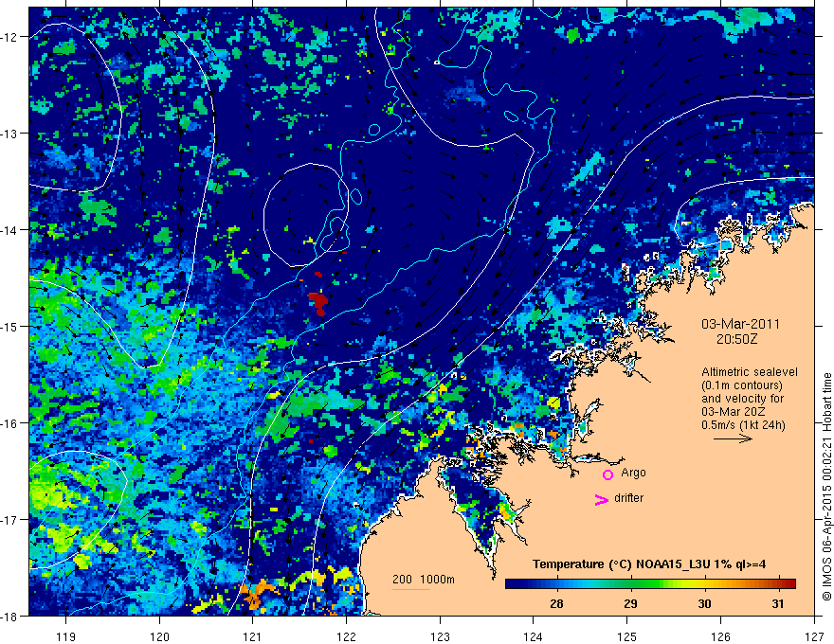Click the longitude axis label 126
Viewport: 834px width, 644px height.
point(720,636)
